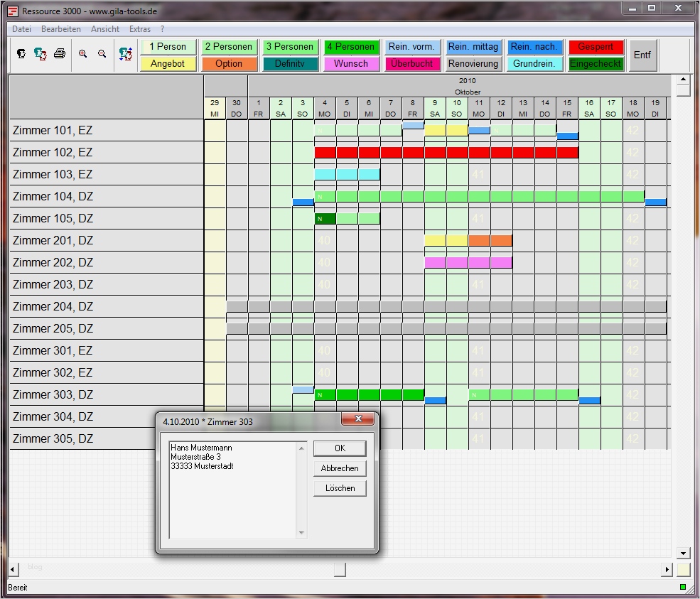Click the printer icon
The height and width of the screenshot is (599, 700).
pyautogui.click(x=60, y=54)
